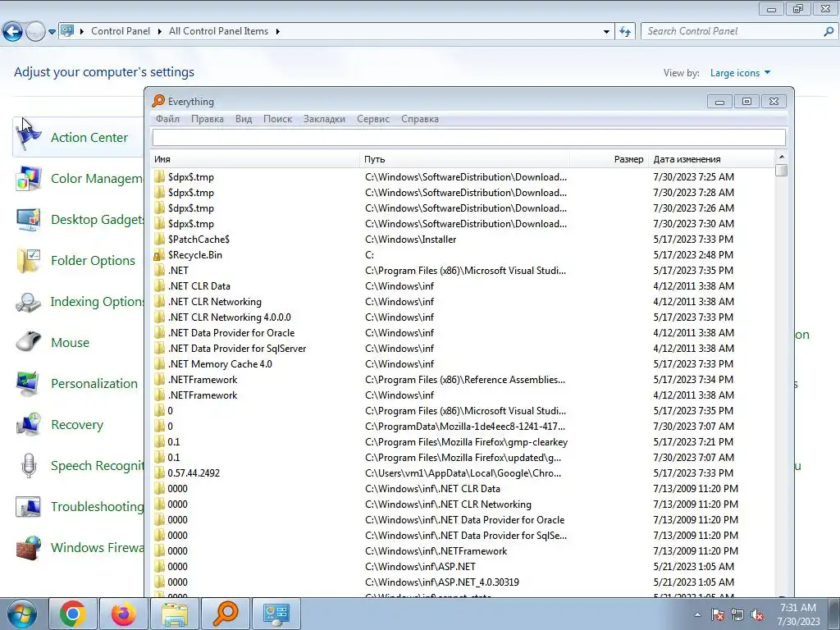Open Indexing Options icon in Control Panel

(29, 302)
